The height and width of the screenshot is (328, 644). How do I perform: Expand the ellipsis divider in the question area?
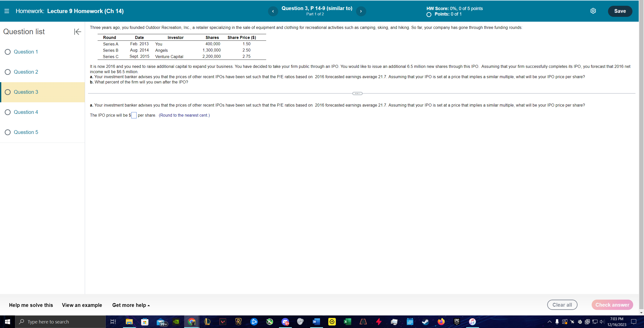[357, 93]
